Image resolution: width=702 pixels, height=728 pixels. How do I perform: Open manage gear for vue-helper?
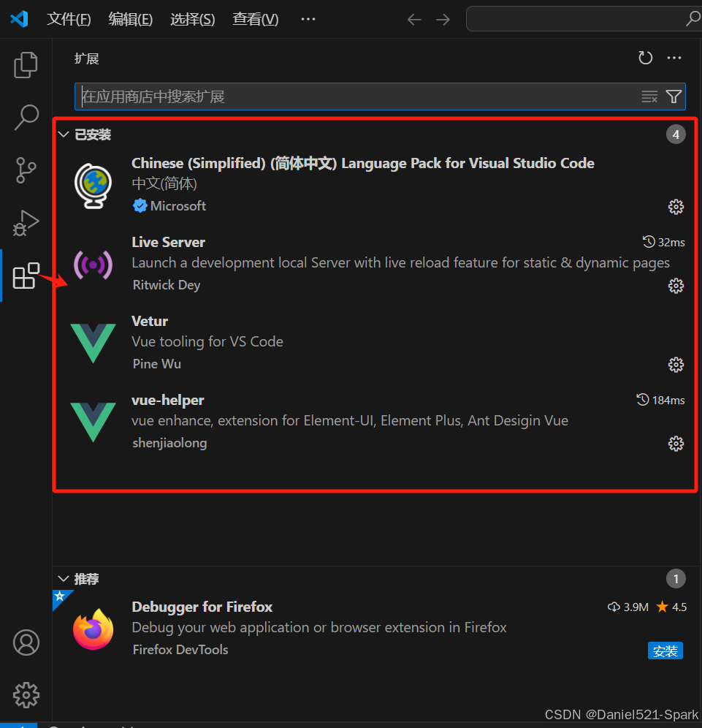(676, 444)
